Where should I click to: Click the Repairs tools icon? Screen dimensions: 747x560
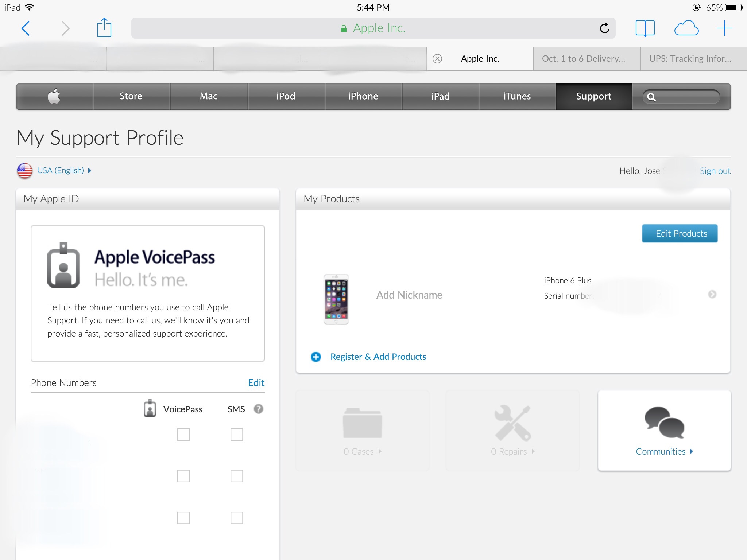tap(512, 423)
